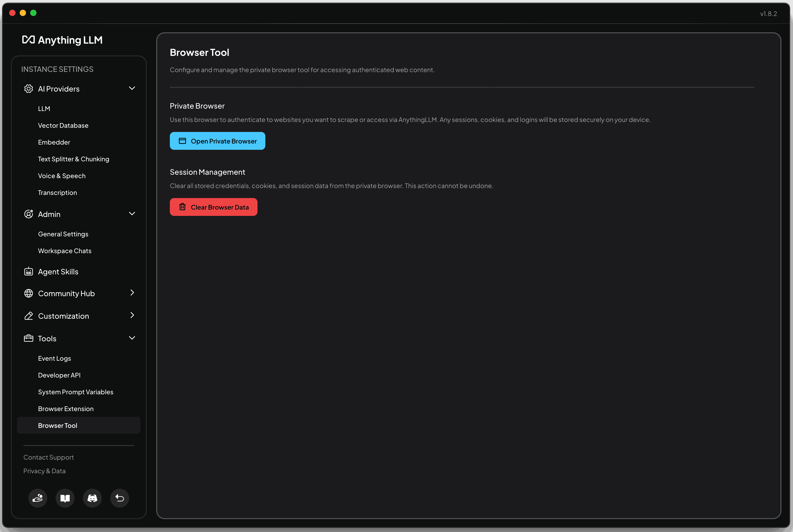Click the support hand-heart footer icon
The height and width of the screenshot is (532, 793).
pyautogui.click(x=38, y=498)
